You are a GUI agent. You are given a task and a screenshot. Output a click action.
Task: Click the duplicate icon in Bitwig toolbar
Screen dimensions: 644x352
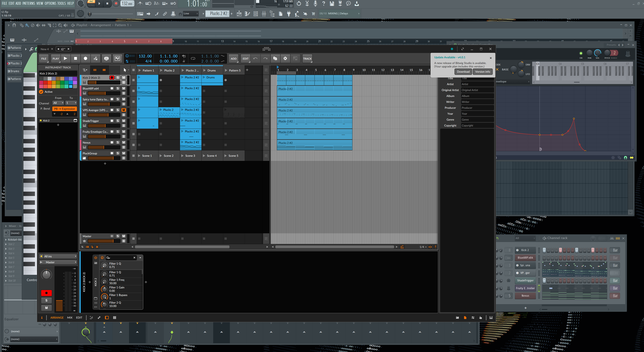pyautogui.click(x=275, y=59)
